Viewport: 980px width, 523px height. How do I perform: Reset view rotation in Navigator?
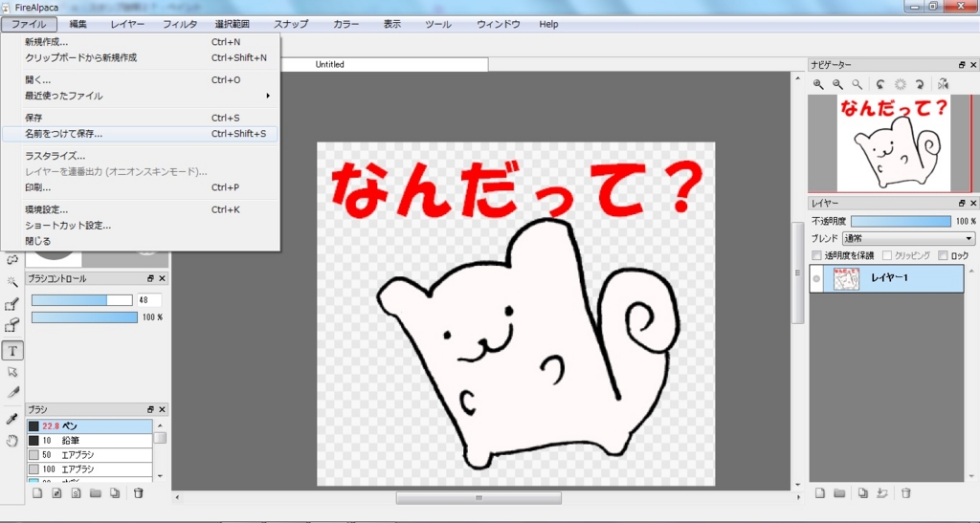[900, 84]
